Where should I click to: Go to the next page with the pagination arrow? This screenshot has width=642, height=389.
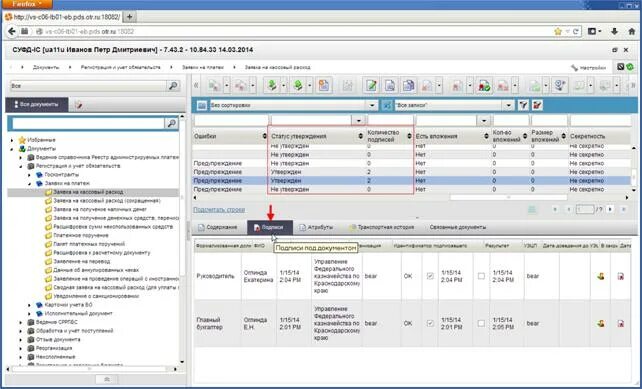(x=610, y=209)
